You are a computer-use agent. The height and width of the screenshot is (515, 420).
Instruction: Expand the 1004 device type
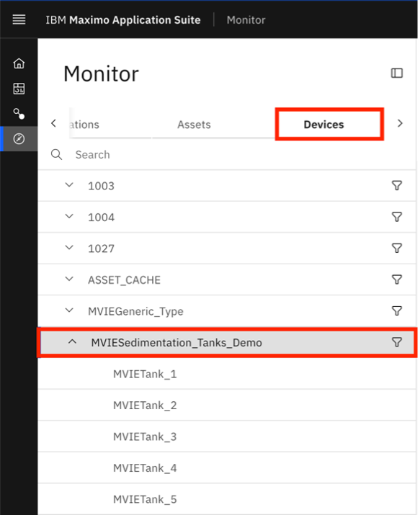point(69,216)
